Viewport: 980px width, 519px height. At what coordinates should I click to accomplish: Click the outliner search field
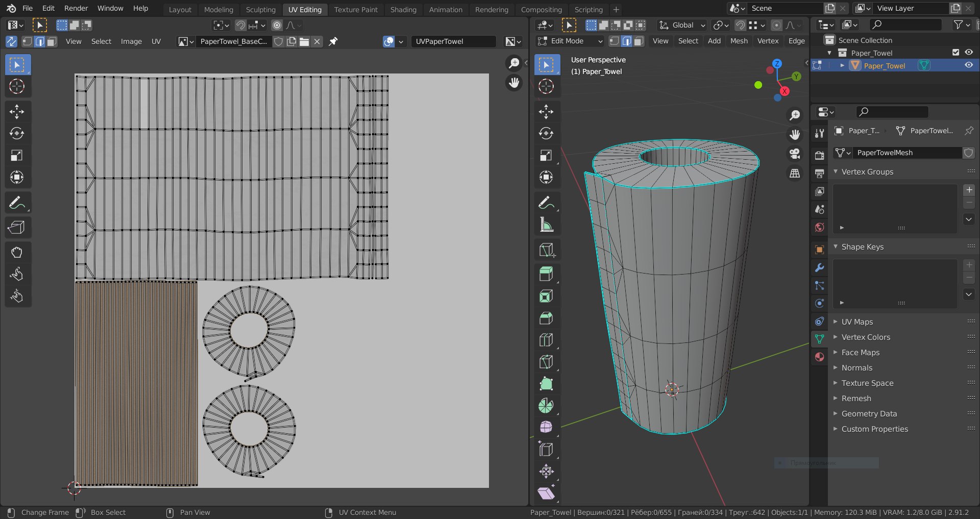click(x=905, y=24)
